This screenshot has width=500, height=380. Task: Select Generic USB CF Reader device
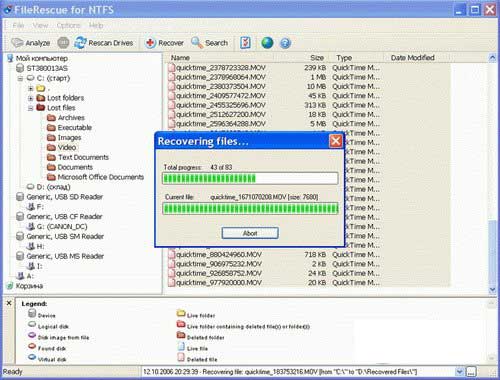pyautogui.click(x=64, y=217)
